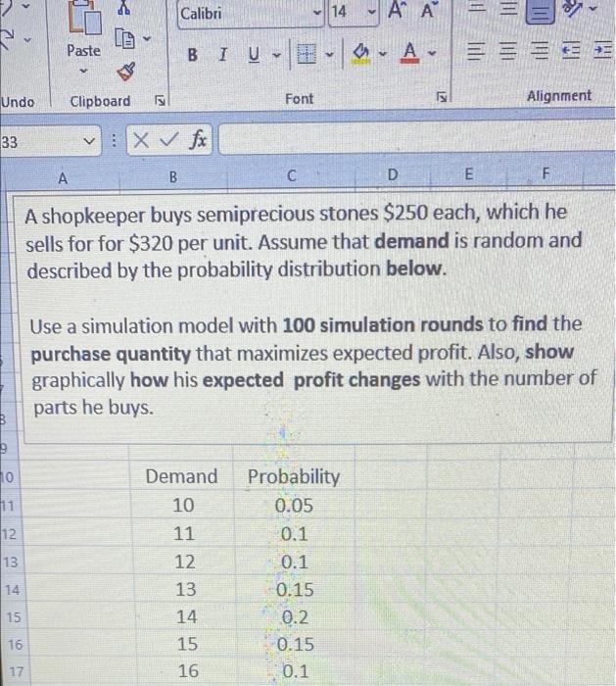Expand the Undo history arrow

pos(25,6)
